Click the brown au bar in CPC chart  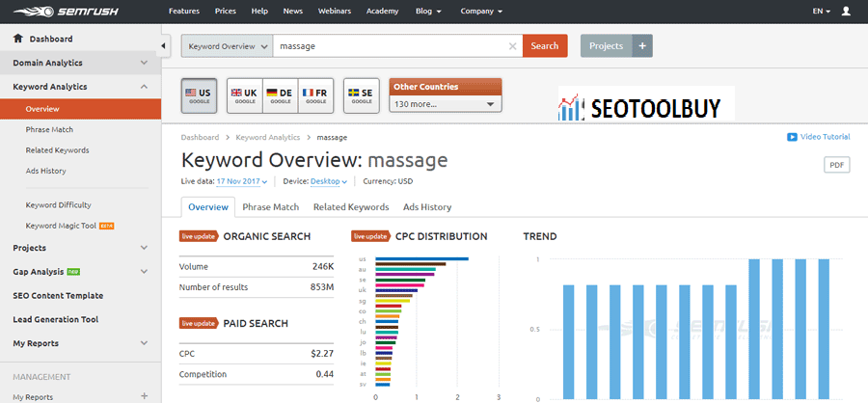pos(410,264)
